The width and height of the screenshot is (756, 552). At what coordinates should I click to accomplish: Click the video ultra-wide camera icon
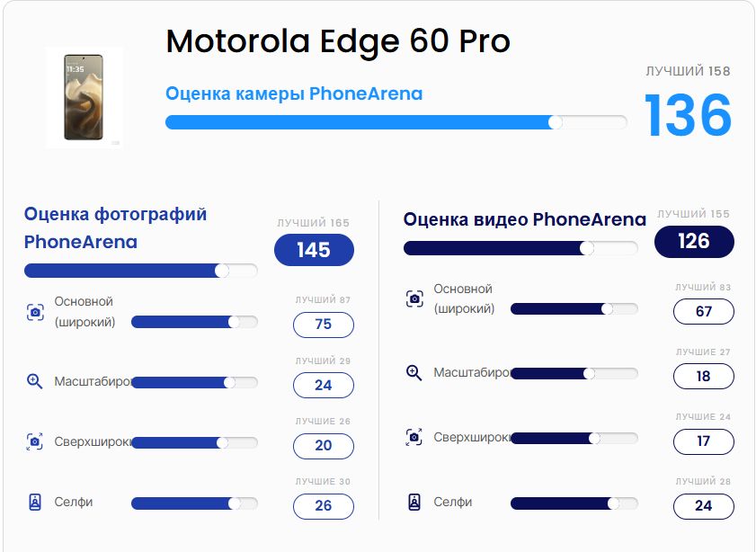pyautogui.click(x=414, y=438)
